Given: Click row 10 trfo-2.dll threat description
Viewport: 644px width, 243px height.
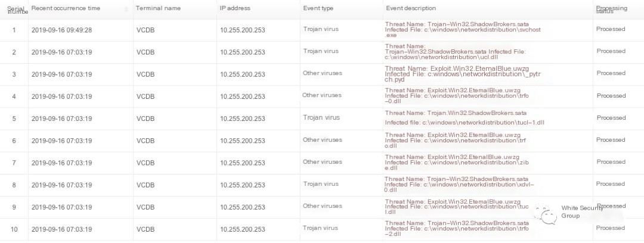Looking at the screenshot, I should pos(456,228).
